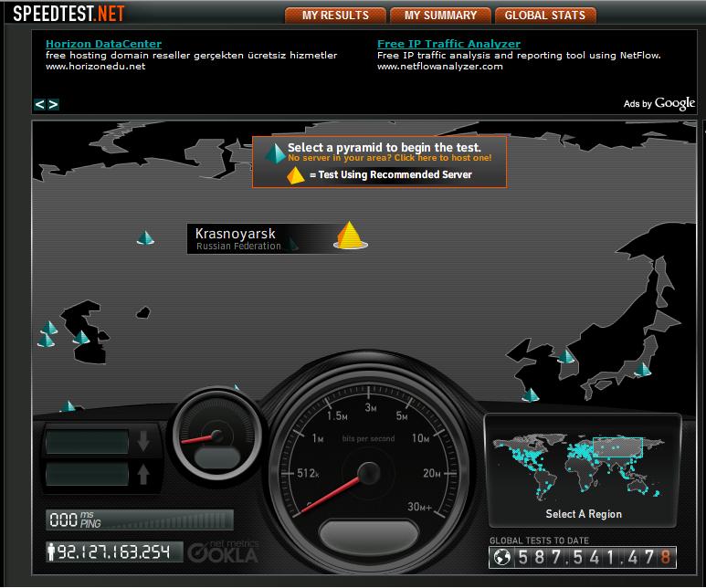Click the upload arrow indicator
Screen dimensions: 706x588
click(142, 474)
